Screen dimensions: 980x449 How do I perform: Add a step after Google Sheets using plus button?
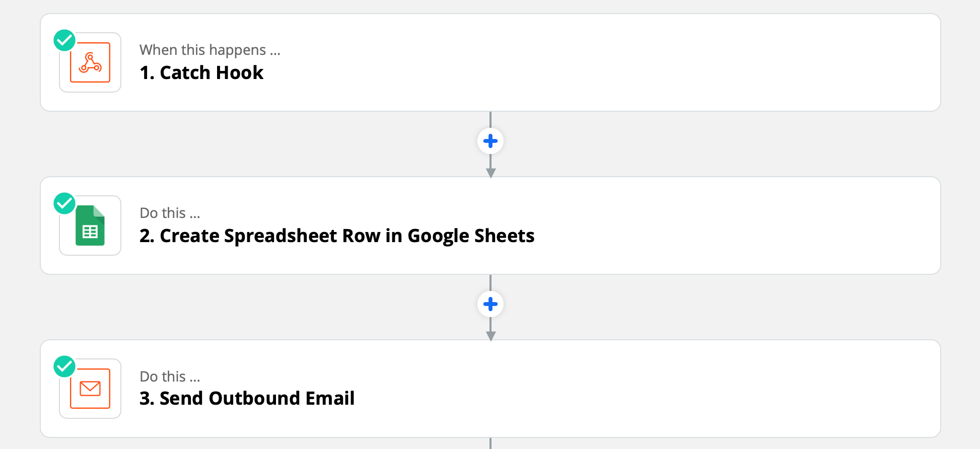(x=491, y=304)
